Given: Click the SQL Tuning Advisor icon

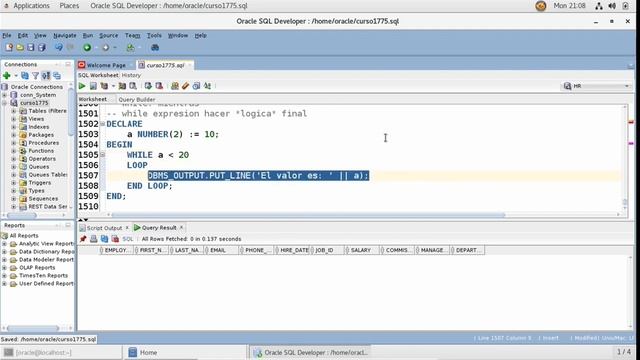Looking at the screenshot, I should click(133, 86).
